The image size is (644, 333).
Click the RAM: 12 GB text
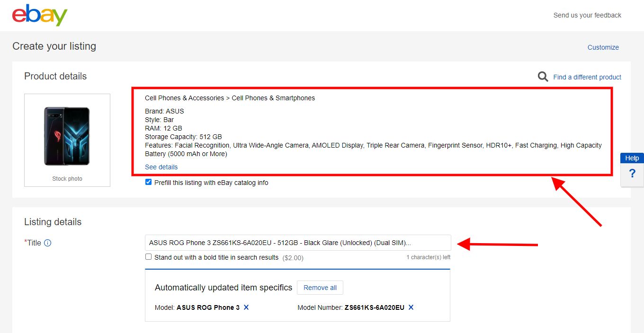coord(163,128)
